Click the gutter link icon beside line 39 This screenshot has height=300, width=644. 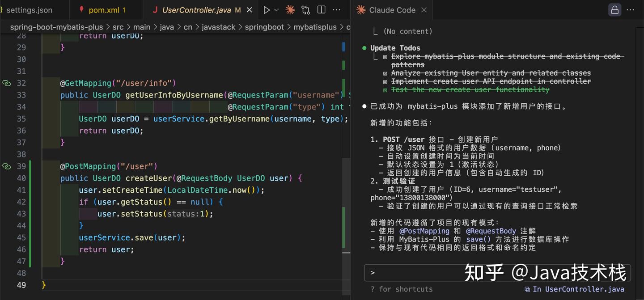pos(6,166)
